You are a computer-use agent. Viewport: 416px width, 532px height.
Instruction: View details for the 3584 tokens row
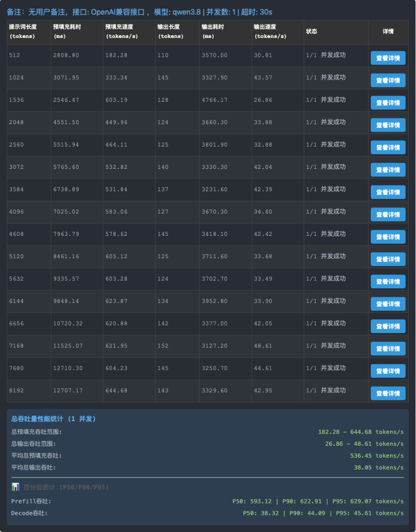[388, 192]
